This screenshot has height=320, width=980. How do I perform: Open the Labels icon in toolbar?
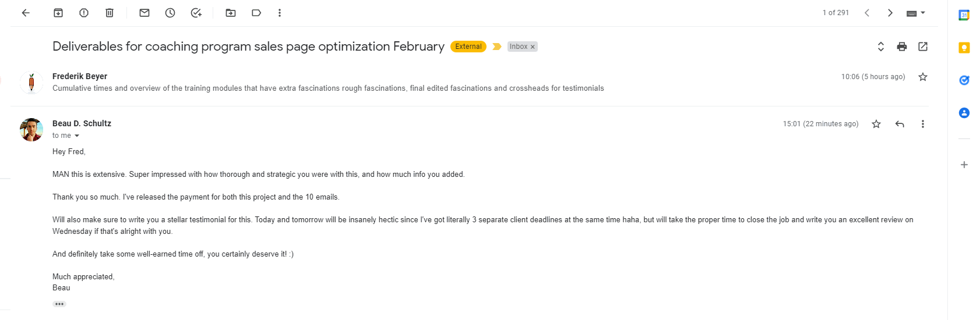(256, 13)
